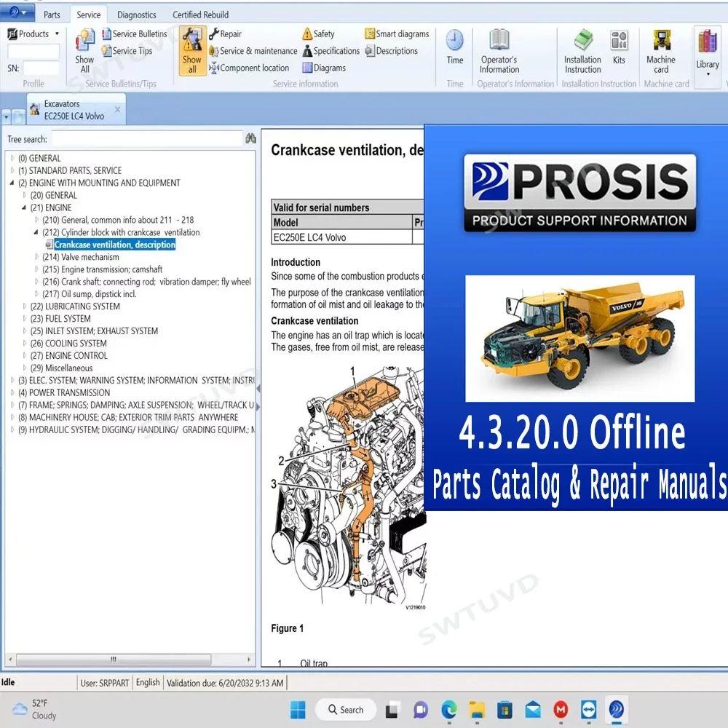
Task: Click the tree horizontal scrollbar thumb
Action: [114, 660]
